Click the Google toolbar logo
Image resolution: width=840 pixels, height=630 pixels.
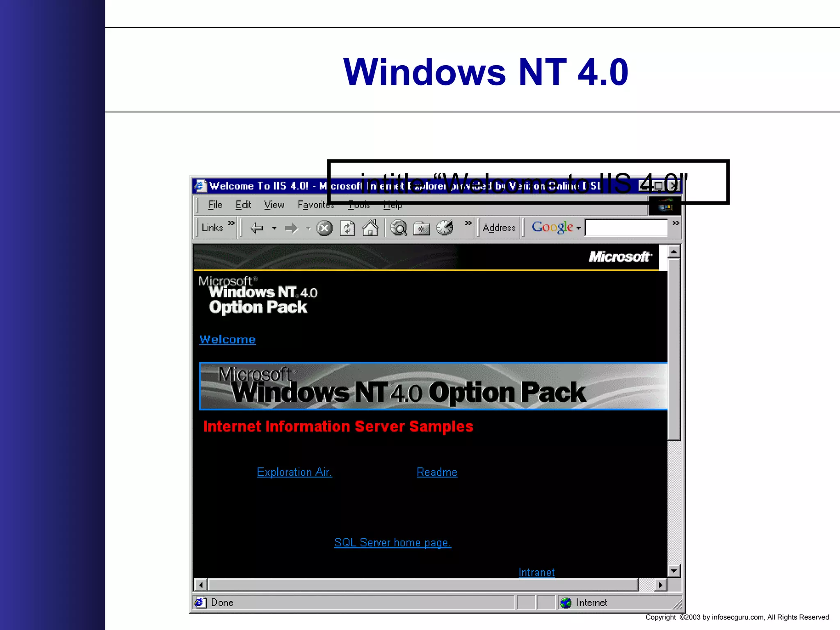(552, 227)
